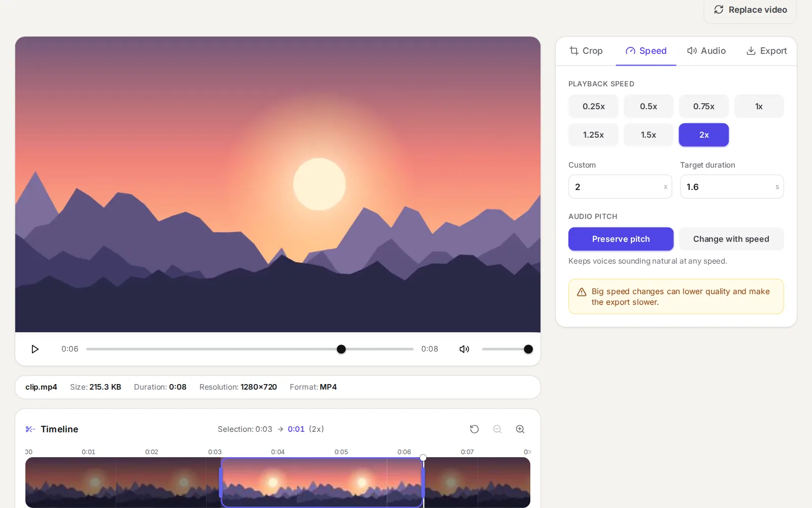Set playback speed to 0.5x
Image resolution: width=812 pixels, height=508 pixels.
(x=649, y=106)
